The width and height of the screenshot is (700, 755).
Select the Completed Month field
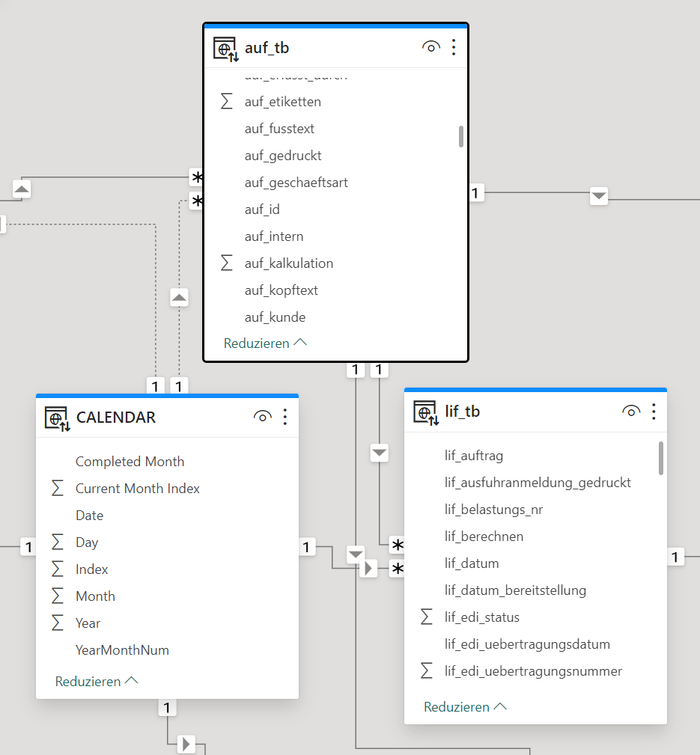tap(130, 461)
